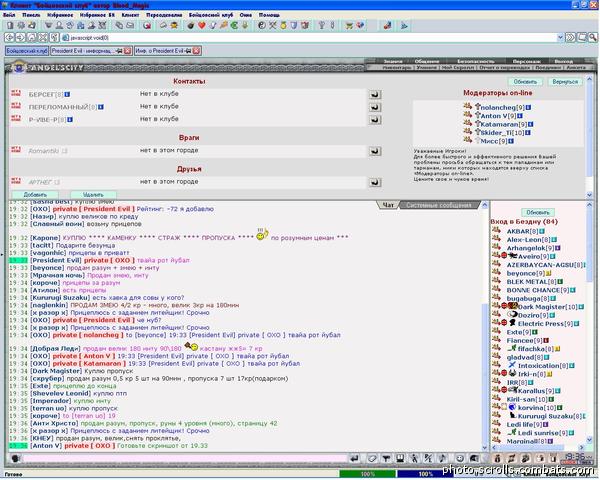Click the envelope mail toolbar icon
600x480 pixels.
tap(130, 26)
